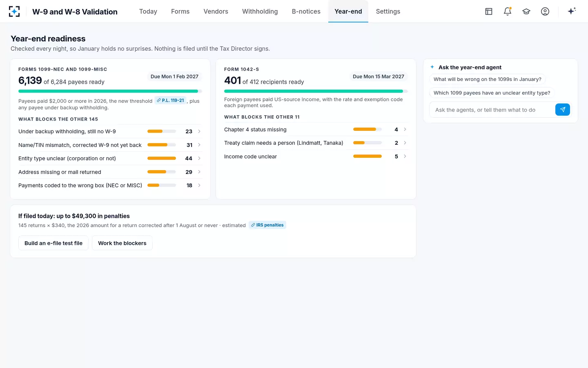Open the P.L. 119-21 reference link

(170, 101)
